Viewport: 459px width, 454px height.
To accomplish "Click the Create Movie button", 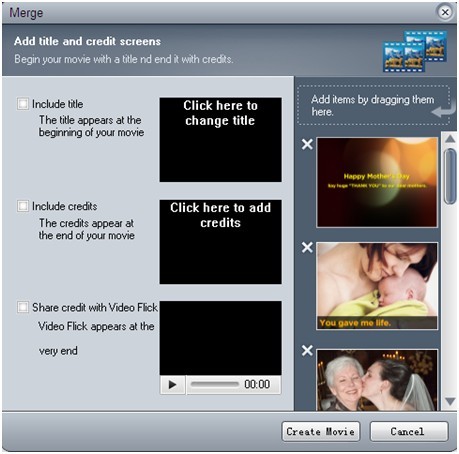I will pyautogui.click(x=321, y=432).
